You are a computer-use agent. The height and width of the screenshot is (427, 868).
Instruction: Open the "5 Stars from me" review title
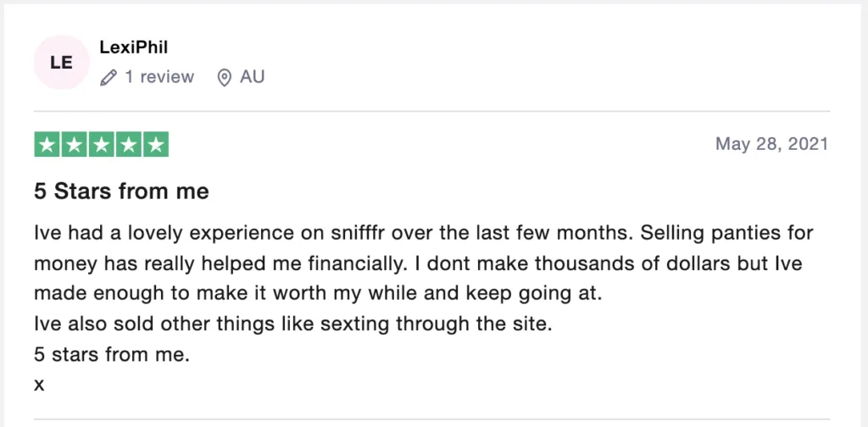pyautogui.click(x=121, y=191)
